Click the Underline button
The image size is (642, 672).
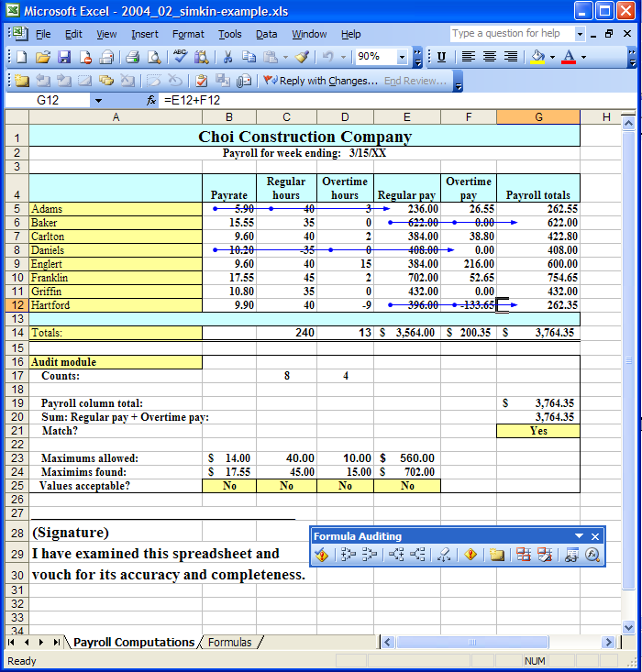click(x=441, y=57)
